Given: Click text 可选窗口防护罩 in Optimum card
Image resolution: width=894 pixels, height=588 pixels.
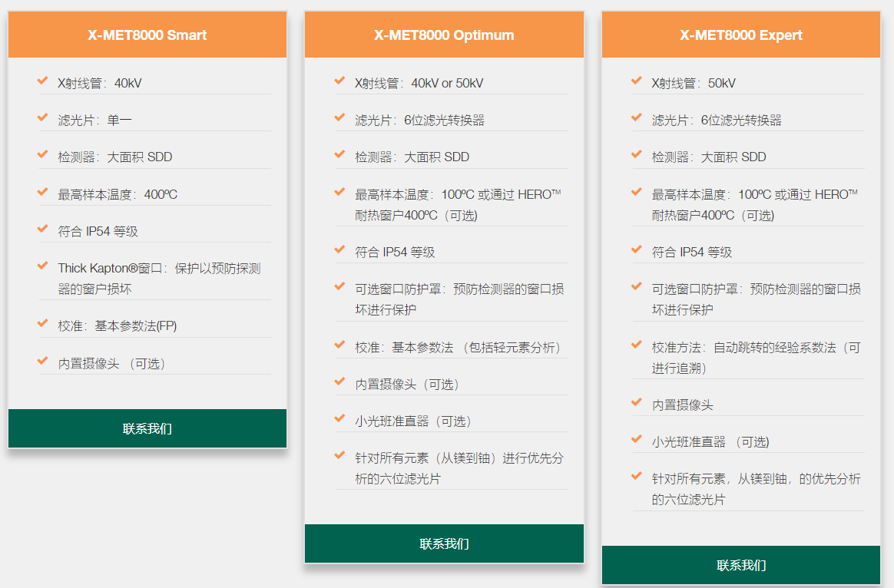Looking at the screenshot, I should (x=459, y=299).
